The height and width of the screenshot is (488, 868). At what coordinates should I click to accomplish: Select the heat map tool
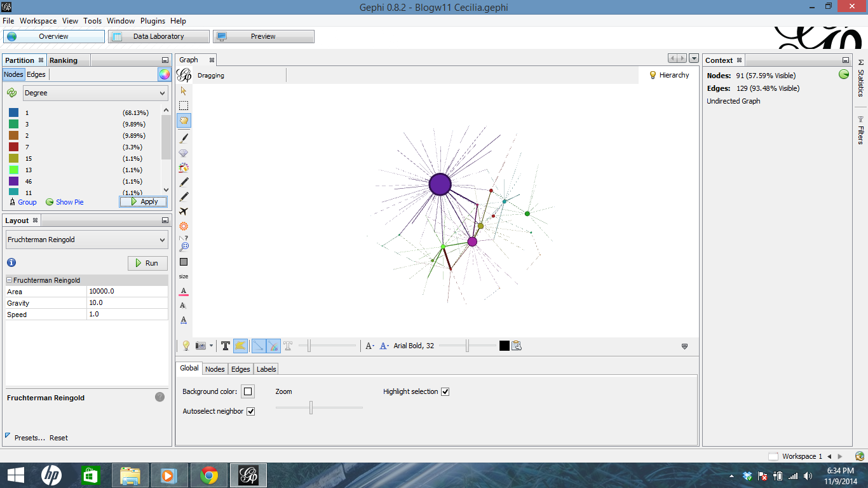(x=184, y=226)
